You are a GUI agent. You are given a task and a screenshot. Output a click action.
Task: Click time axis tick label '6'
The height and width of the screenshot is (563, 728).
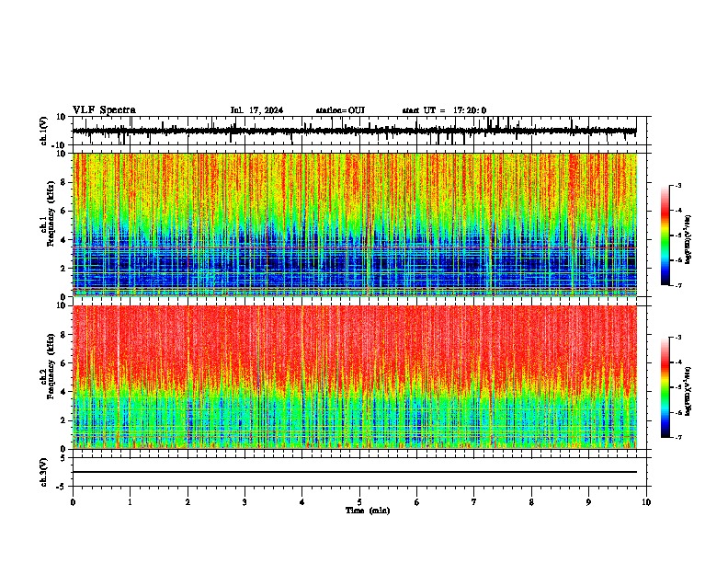(417, 502)
